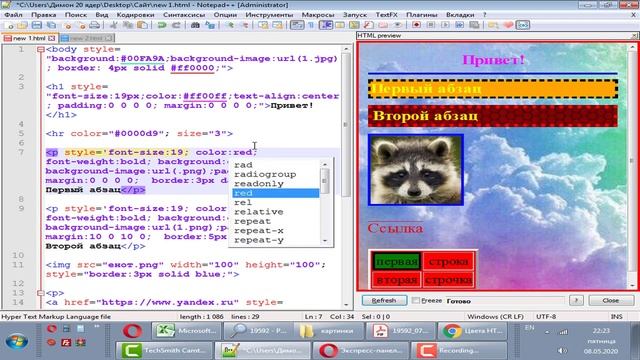The height and width of the screenshot is (360, 640).
Task: Open the Файл menu
Action: click(13, 15)
